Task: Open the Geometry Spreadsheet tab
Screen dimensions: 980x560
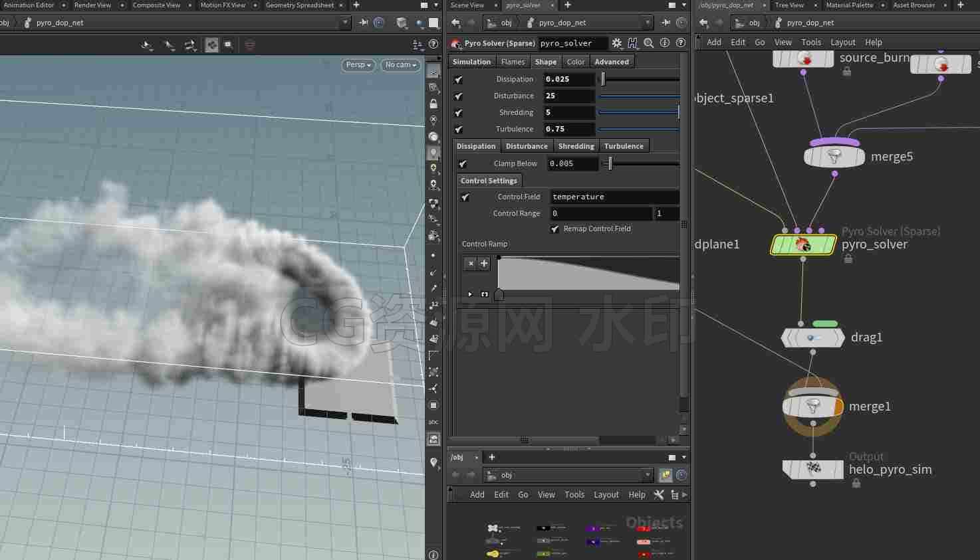Action: click(x=300, y=5)
